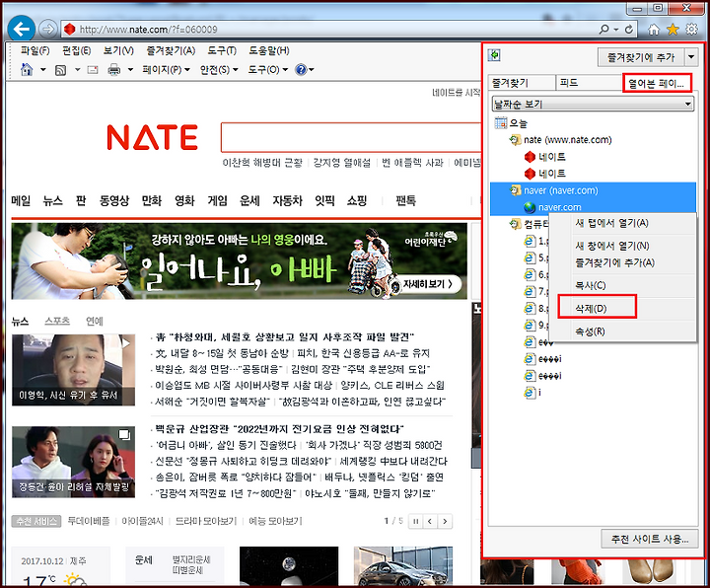
Task: Choose 복사(C) in the context menu
Action: [x=591, y=286]
